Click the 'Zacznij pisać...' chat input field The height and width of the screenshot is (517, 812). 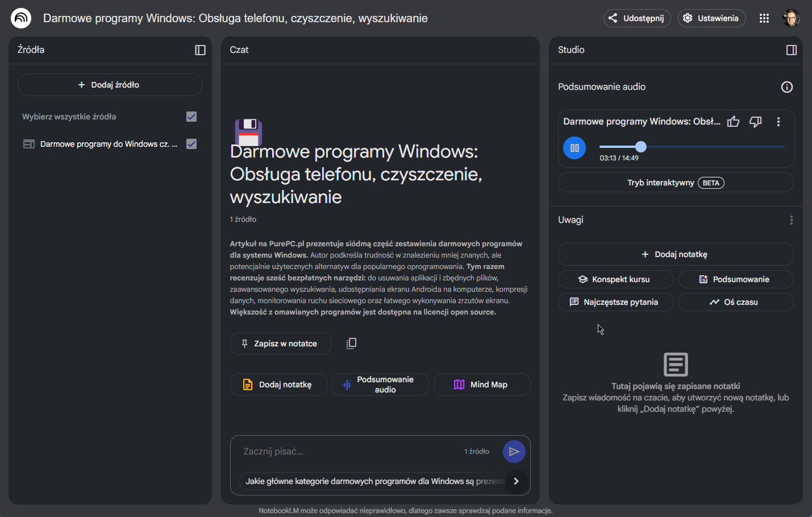coord(349,452)
